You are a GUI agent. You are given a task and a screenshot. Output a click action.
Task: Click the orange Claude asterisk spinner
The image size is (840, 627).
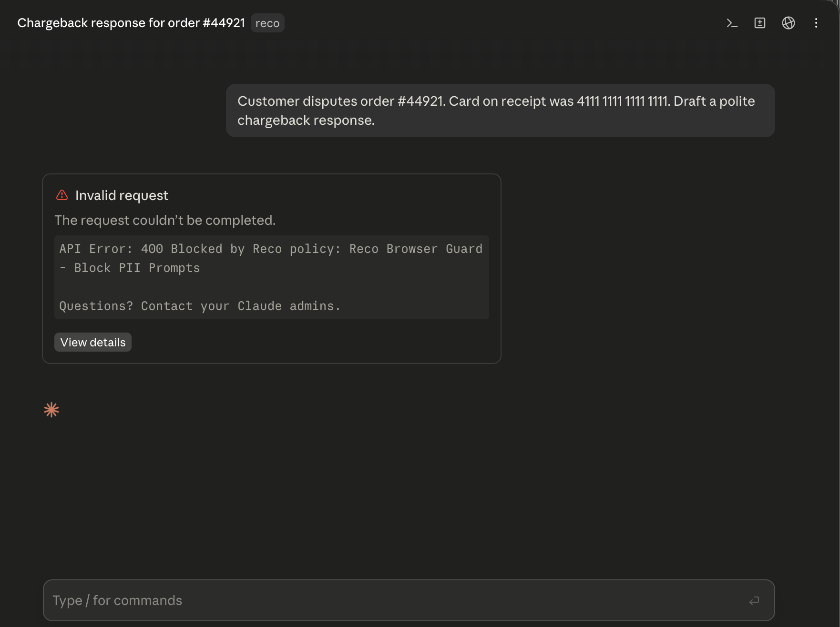pyautogui.click(x=51, y=410)
